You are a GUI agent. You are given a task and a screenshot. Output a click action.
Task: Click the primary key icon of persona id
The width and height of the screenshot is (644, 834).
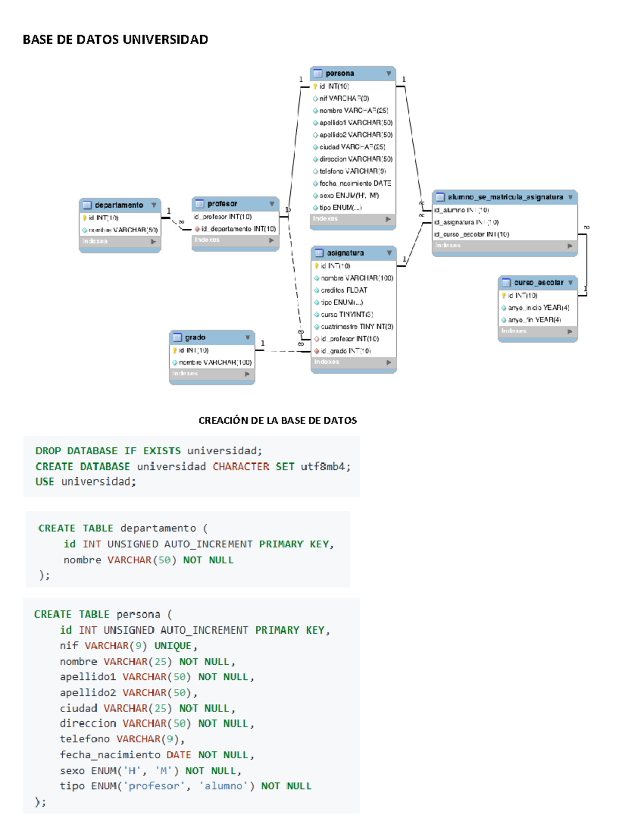(316, 86)
